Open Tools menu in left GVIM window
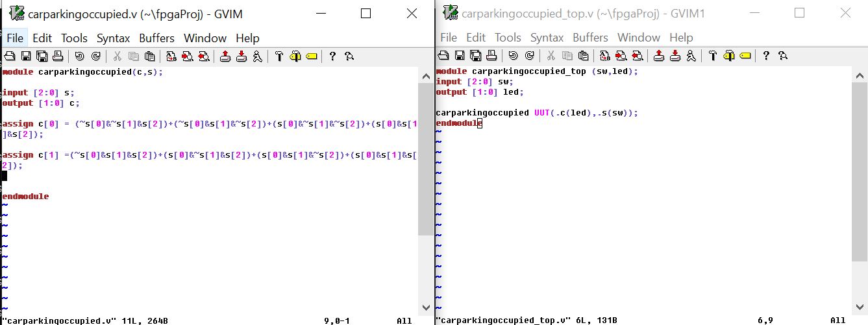Screen dimensions: 868x325 (x=74, y=38)
